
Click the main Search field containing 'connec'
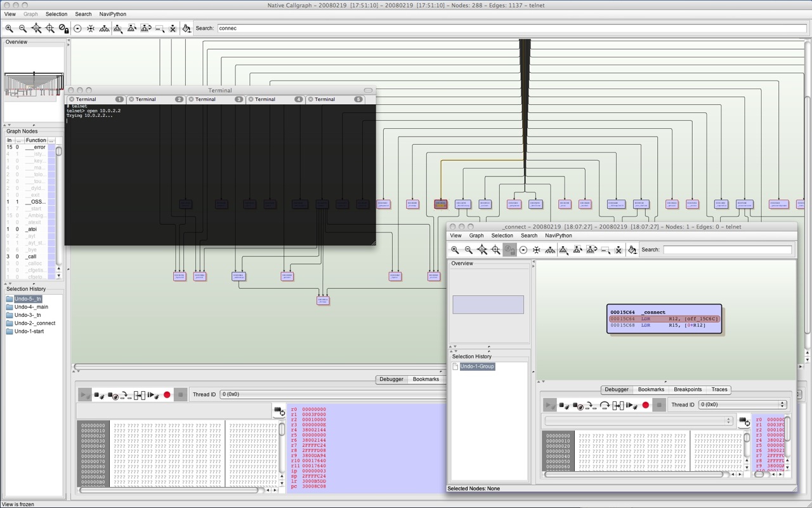point(512,28)
